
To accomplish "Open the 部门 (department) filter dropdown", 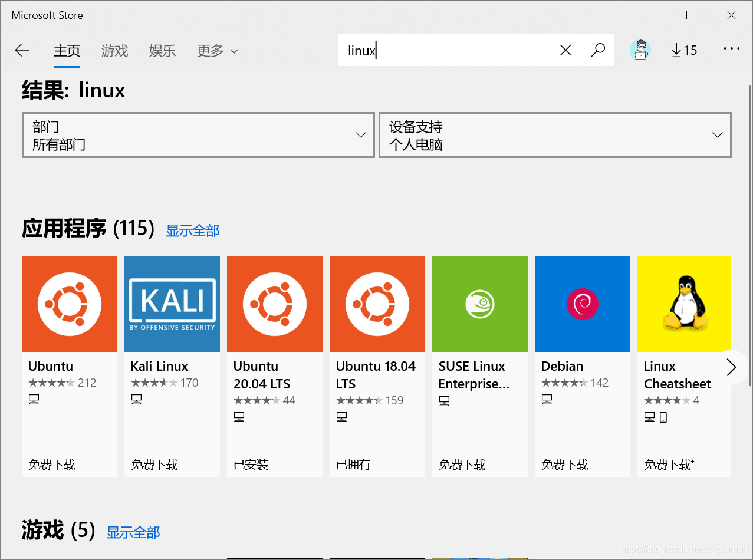I will [x=198, y=134].
